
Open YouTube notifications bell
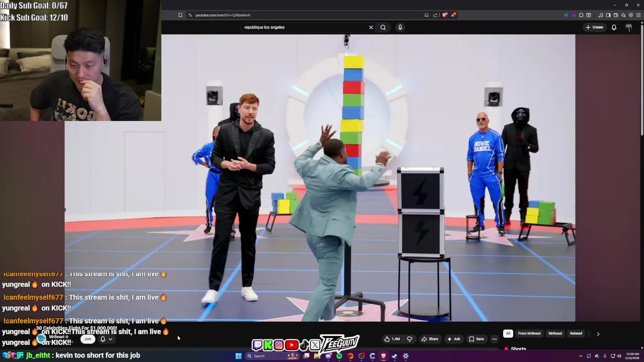(614, 27)
